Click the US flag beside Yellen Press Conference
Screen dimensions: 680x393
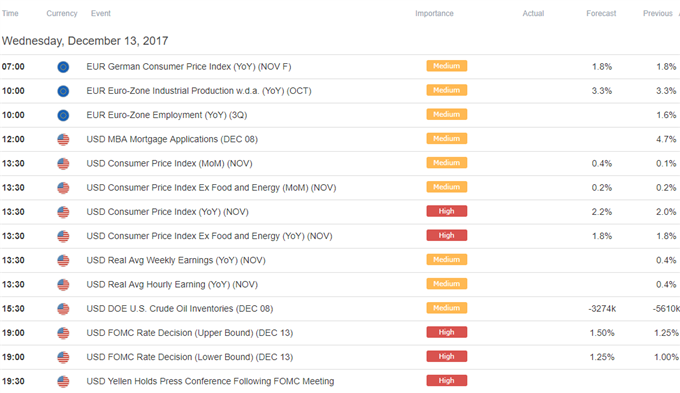[63, 381]
